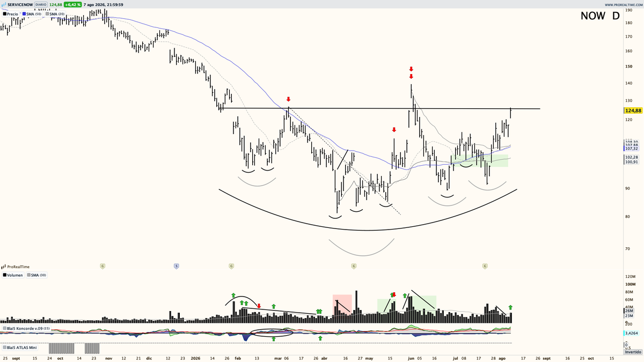Click the G event marker near late July
644x362 pixels.
[x=484, y=265]
